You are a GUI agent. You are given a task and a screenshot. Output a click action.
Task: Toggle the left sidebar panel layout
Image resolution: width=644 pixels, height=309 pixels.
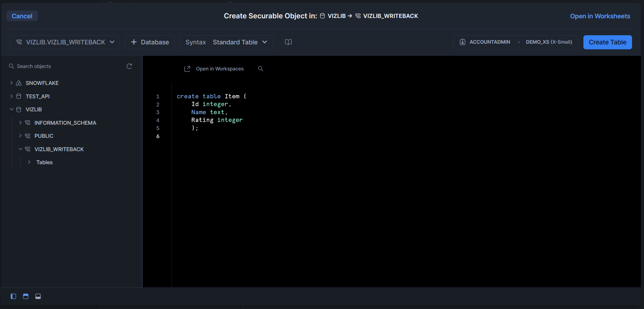13,296
